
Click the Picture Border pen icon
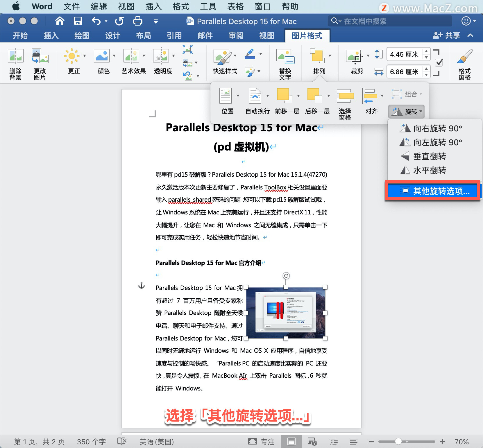pyautogui.click(x=250, y=54)
